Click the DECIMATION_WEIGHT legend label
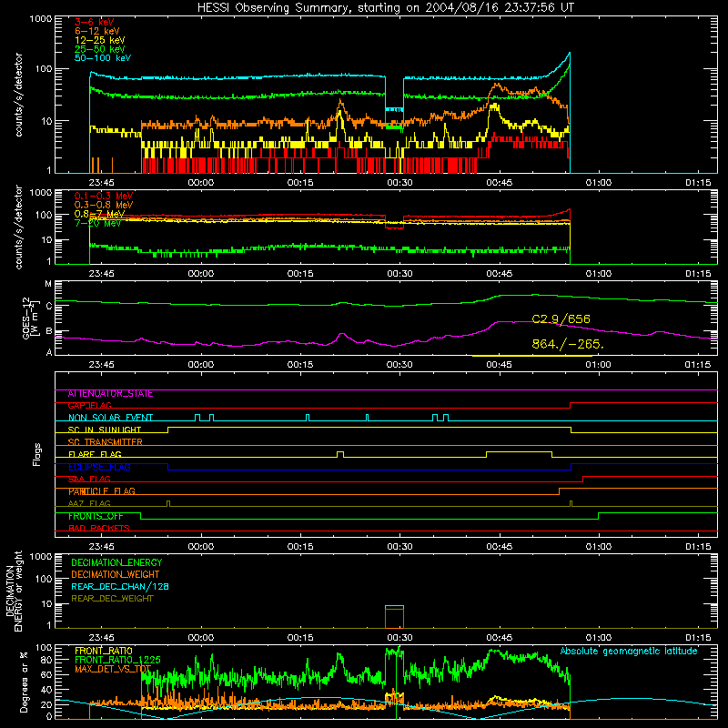 tap(116, 574)
